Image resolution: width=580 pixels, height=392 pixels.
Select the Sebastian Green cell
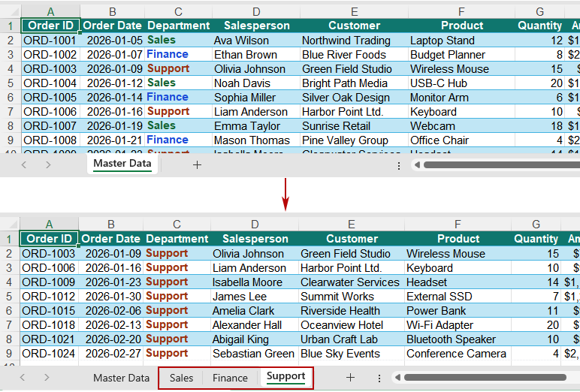click(x=255, y=354)
